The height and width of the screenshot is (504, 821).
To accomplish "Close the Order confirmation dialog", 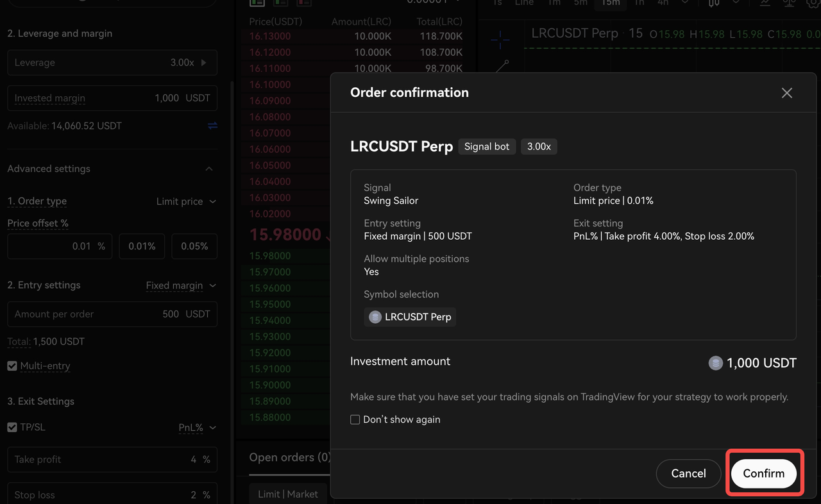I will pos(787,93).
